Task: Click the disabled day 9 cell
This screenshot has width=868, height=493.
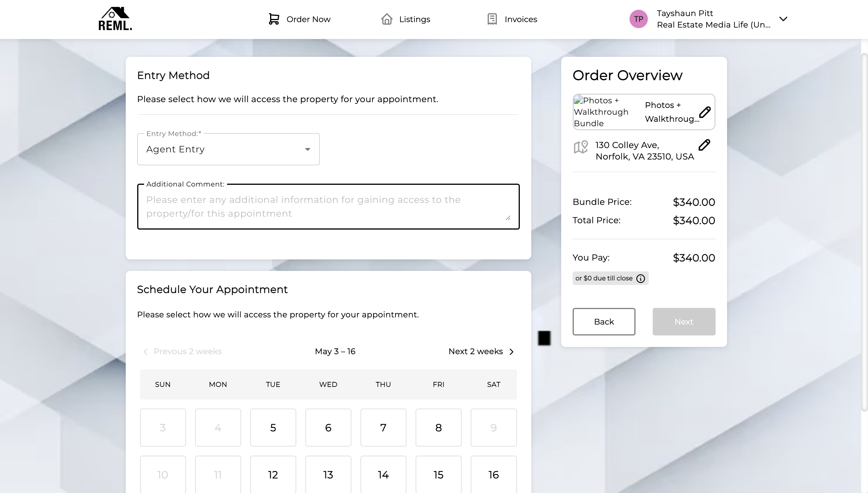Action: click(494, 428)
